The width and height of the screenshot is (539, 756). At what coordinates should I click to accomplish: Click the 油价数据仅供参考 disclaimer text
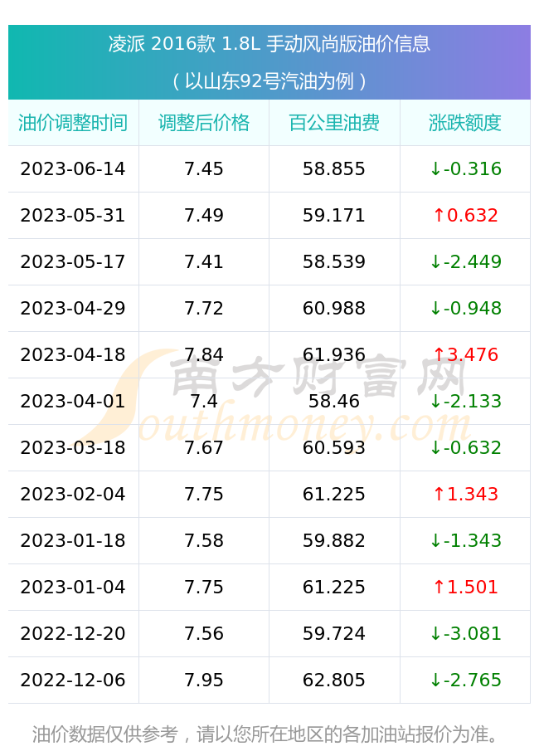coord(265,734)
